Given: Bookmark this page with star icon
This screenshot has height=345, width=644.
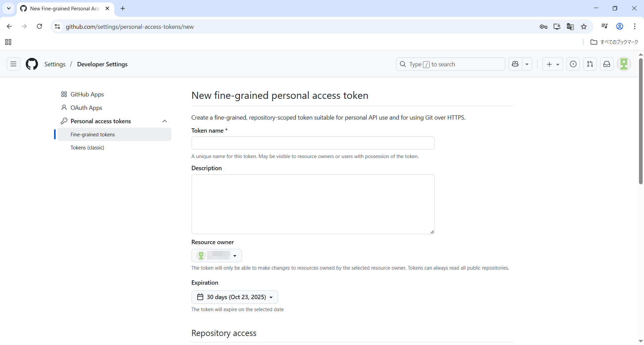Looking at the screenshot, I should [584, 27].
